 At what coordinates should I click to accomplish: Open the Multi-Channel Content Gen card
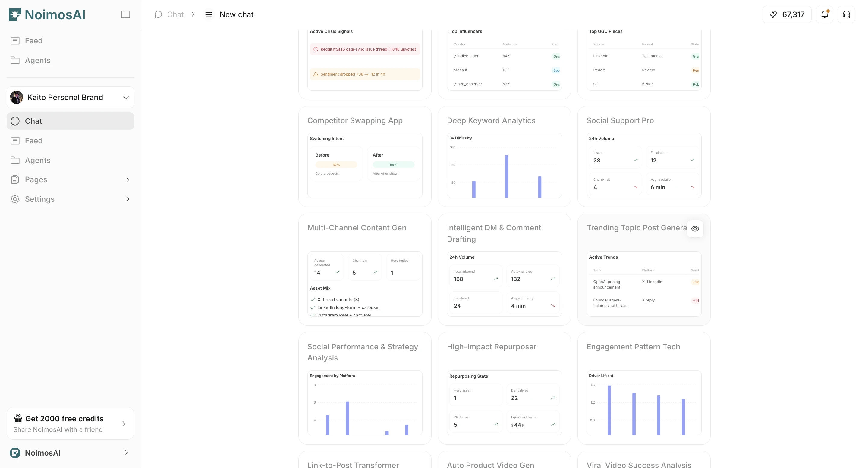tap(365, 270)
